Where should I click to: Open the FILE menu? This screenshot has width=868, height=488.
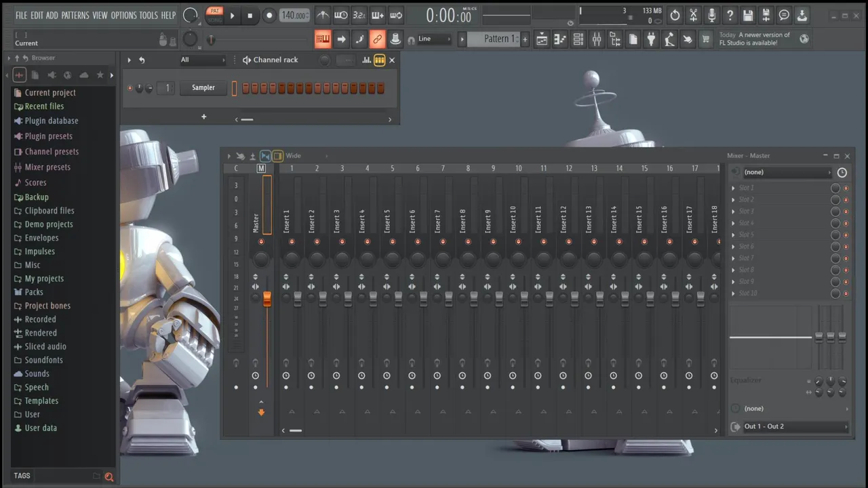point(21,15)
